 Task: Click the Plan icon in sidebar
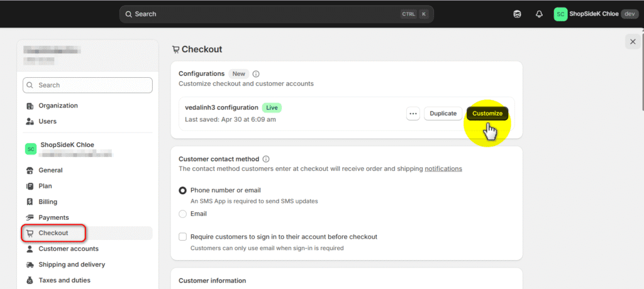click(30, 186)
